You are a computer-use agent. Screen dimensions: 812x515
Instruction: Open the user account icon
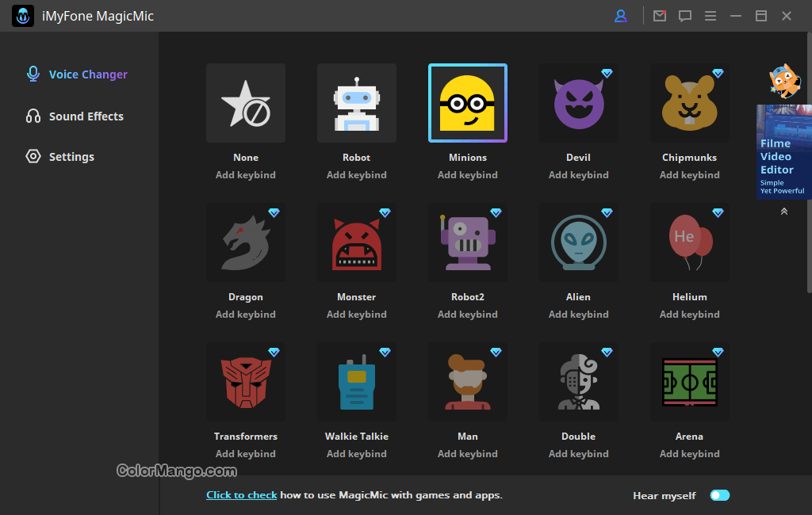click(621, 16)
